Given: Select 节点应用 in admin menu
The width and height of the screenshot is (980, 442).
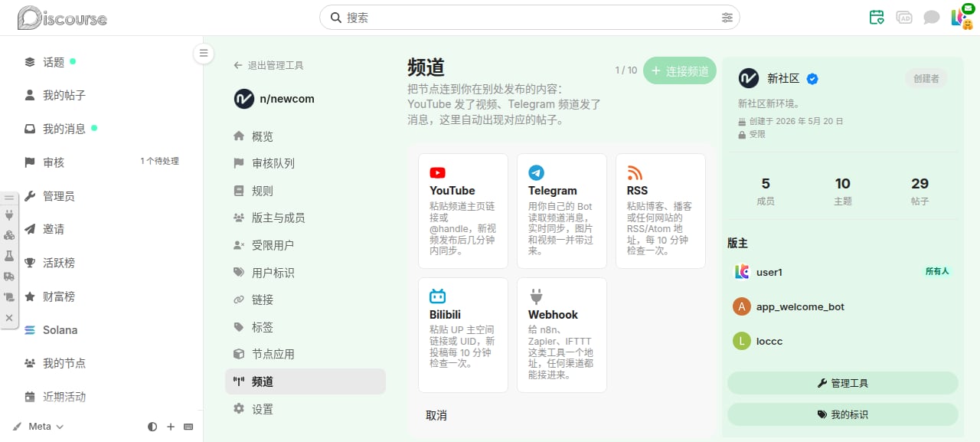Looking at the screenshot, I should click(x=305, y=354).
